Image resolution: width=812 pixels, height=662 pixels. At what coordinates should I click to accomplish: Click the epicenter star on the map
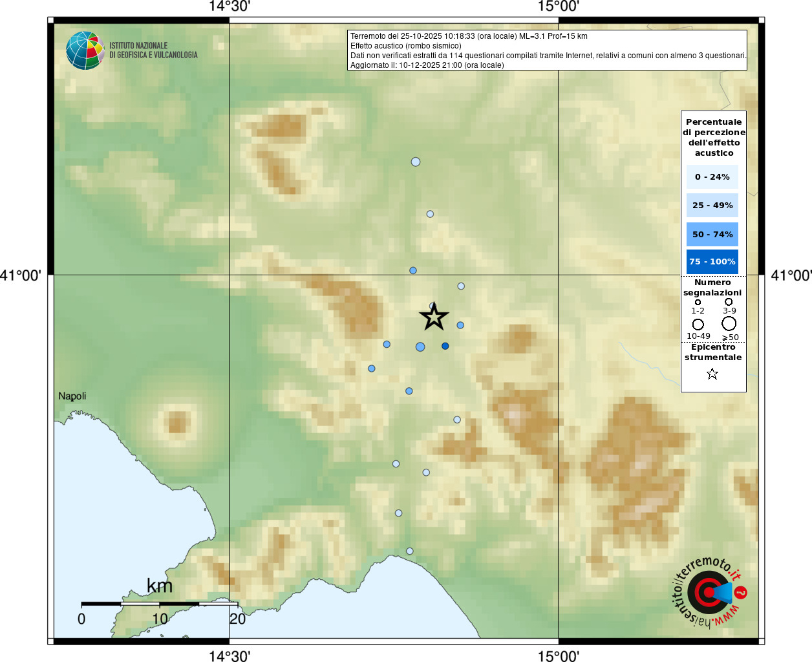(x=434, y=317)
